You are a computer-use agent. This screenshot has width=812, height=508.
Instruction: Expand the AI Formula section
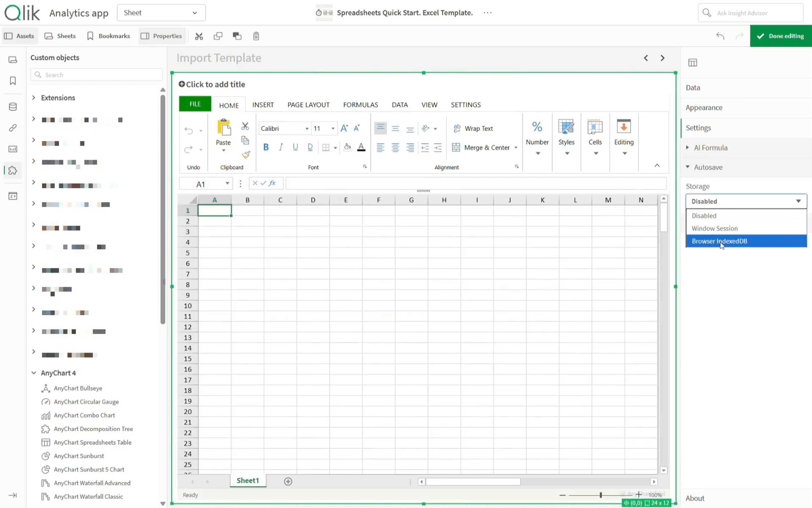pyautogui.click(x=710, y=148)
